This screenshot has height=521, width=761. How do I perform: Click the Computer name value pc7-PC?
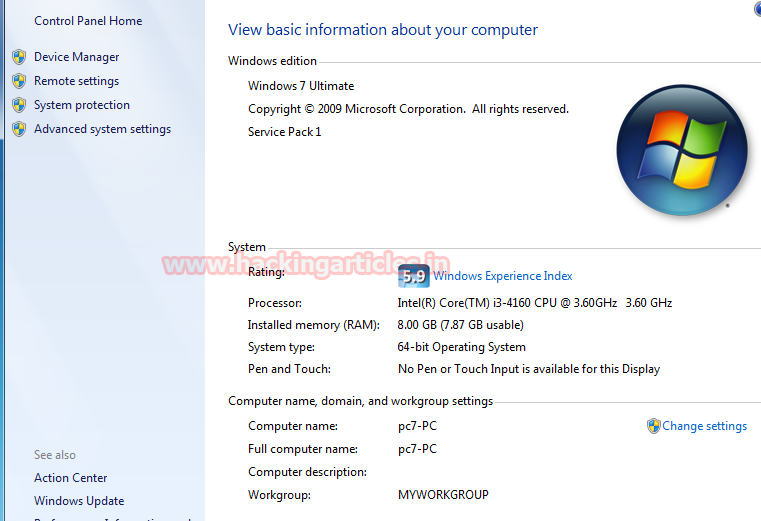pos(417,426)
